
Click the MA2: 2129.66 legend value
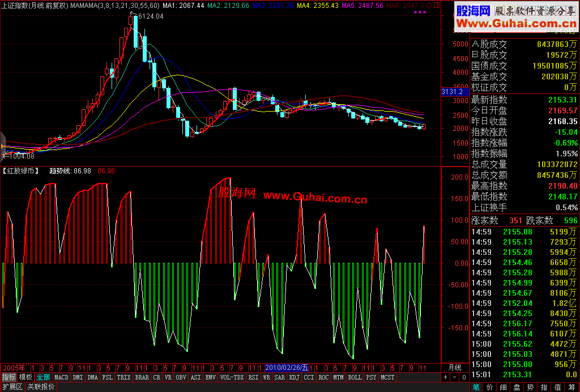click(228, 5)
